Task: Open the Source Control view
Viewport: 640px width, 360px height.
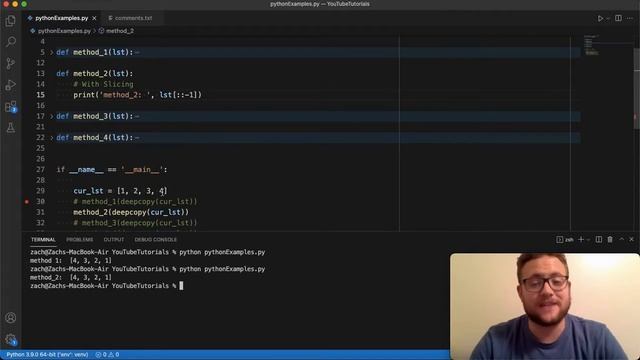Action: coord(11,63)
